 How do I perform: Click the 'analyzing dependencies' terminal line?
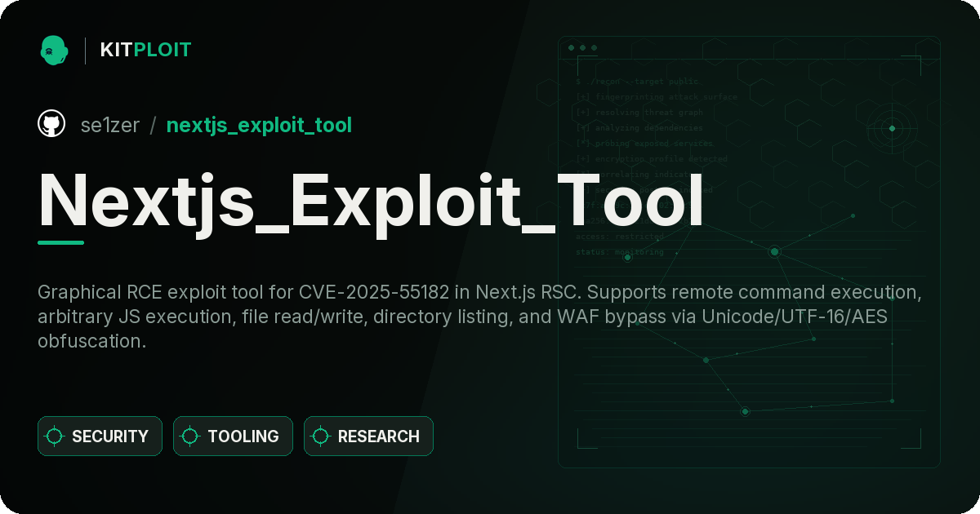pyautogui.click(x=639, y=128)
